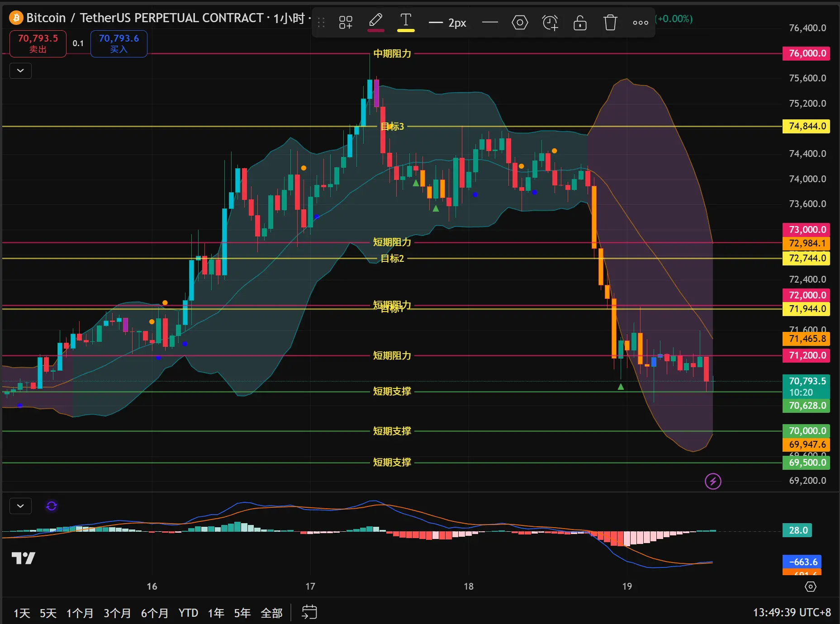Screen dimensions: 840x624
Task: Open the chart scale settings icon
Action: coord(811,586)
